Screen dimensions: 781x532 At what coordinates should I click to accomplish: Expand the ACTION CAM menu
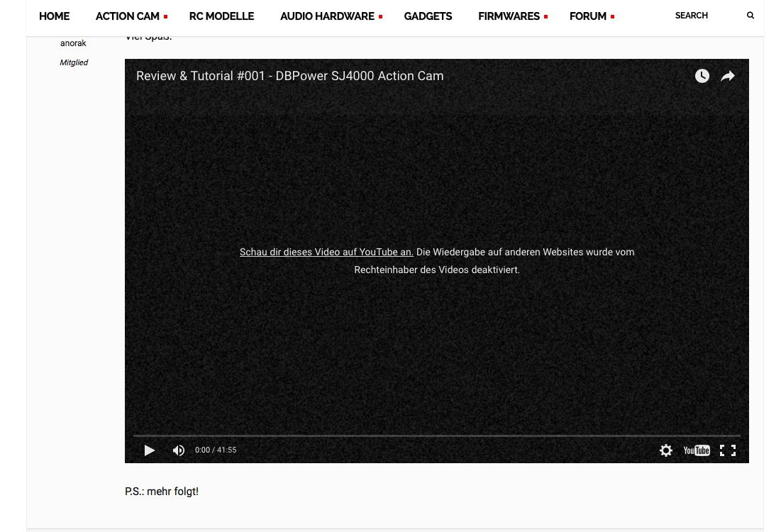tap(128, 16)
